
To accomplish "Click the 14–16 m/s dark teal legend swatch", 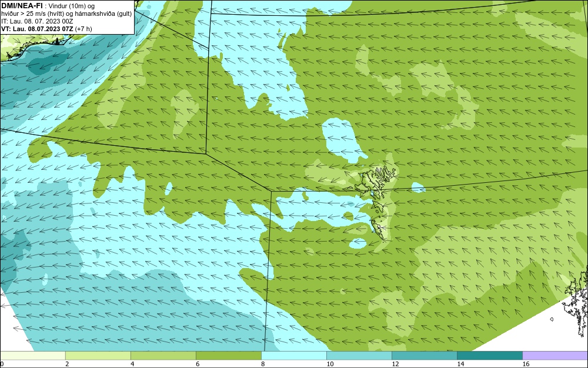I will (x=489, y=356).
